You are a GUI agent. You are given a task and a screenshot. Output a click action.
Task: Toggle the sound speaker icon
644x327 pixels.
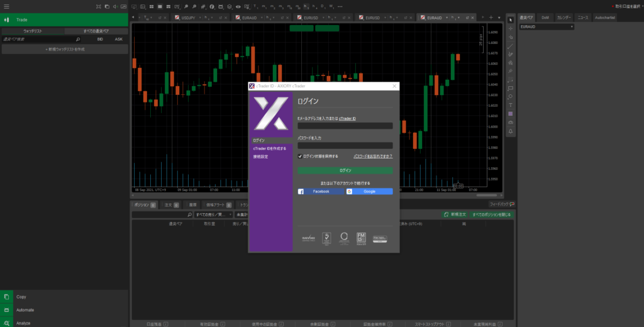[x=115, y=6]
